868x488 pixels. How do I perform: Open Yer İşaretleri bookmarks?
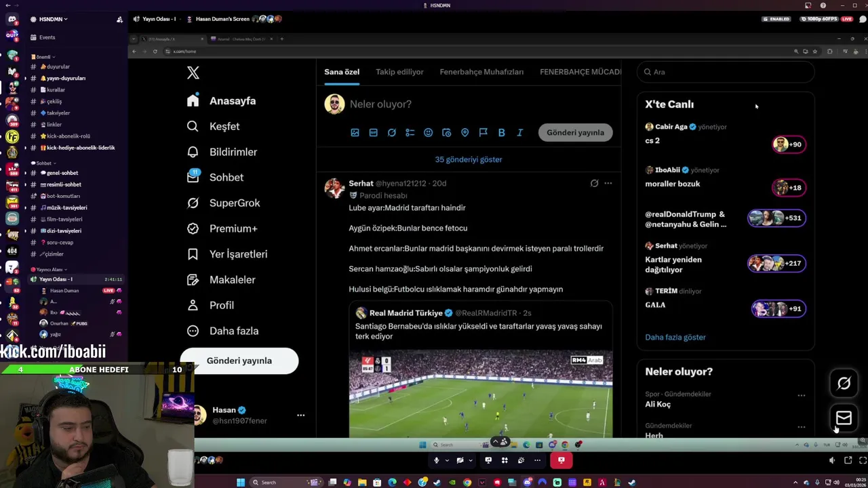tap(227, 254)
